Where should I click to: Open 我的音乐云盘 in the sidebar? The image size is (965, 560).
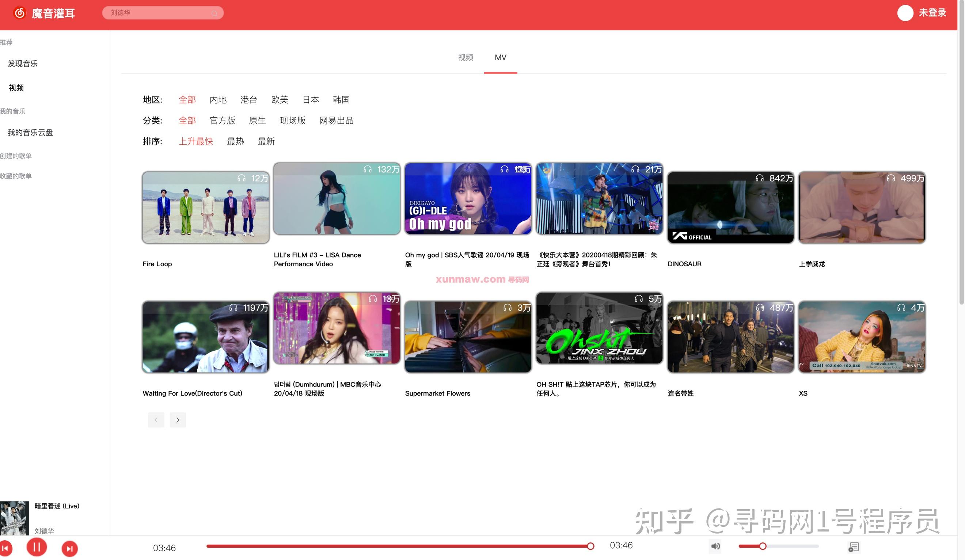[x=30, y=132]
